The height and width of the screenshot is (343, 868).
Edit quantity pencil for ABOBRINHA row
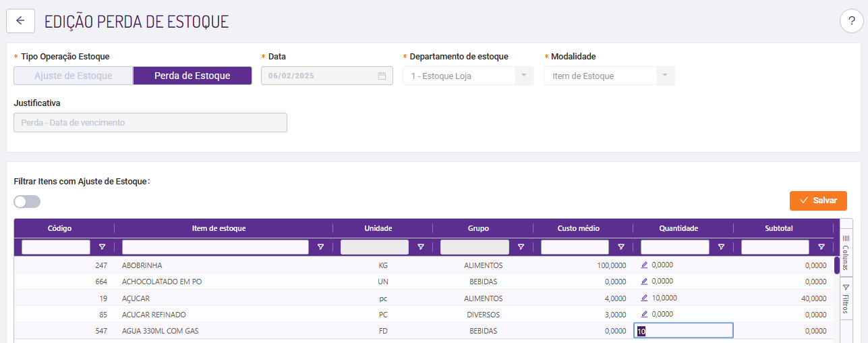[644, 265]
